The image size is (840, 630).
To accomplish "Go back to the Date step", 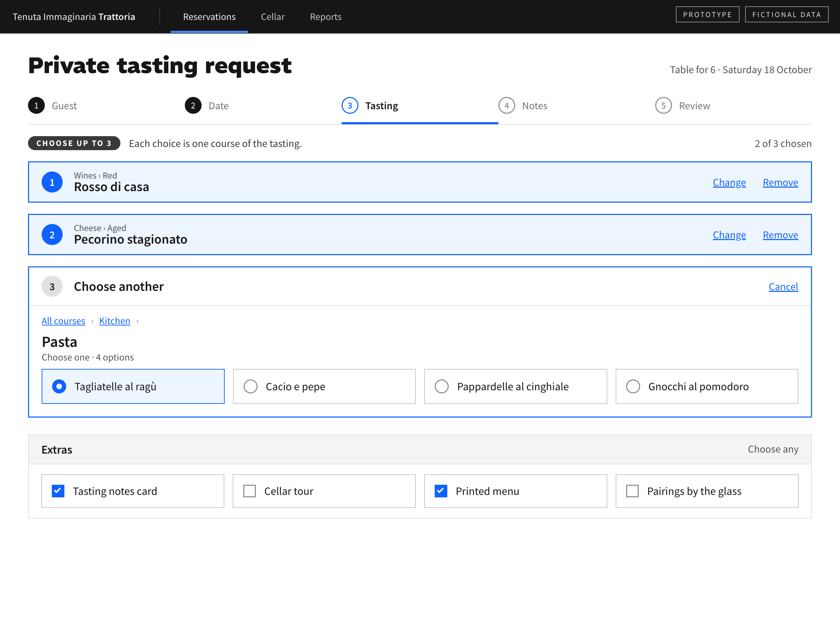I will click(207, 106).
